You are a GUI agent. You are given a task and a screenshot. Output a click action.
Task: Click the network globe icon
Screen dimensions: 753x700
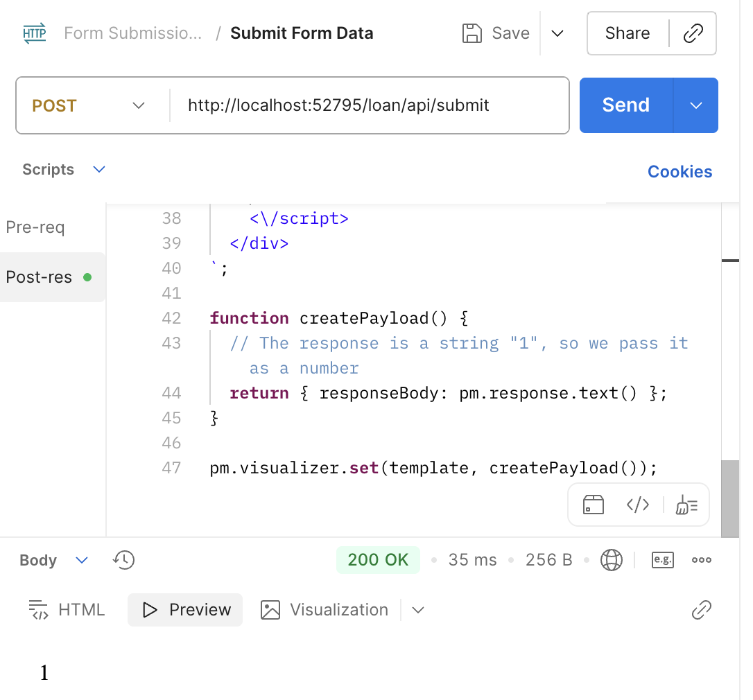tap(611, 560)
